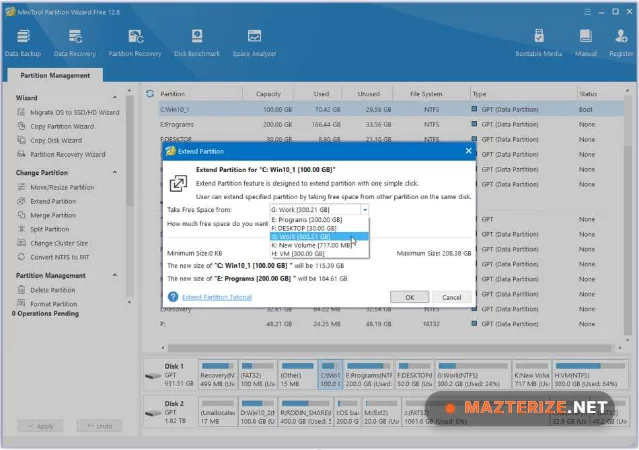
Task: Select E:Programs block on Disk 1 map
Action: [368, 374]
